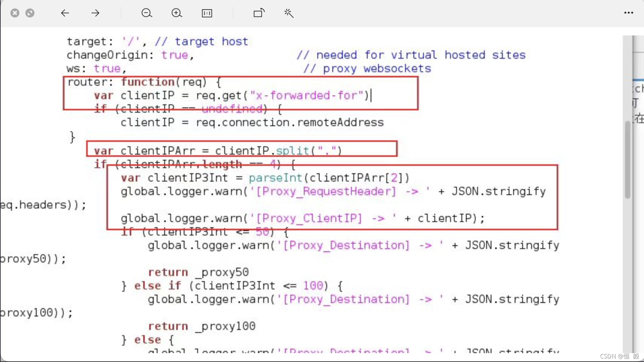This screenshot has width=644, height=362.
Task: Zoom in with the magnifier plus
Action: [177, 13]
